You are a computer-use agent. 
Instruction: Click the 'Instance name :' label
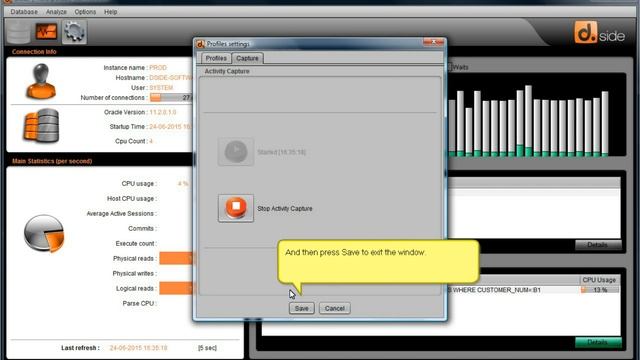click(125, 68)
